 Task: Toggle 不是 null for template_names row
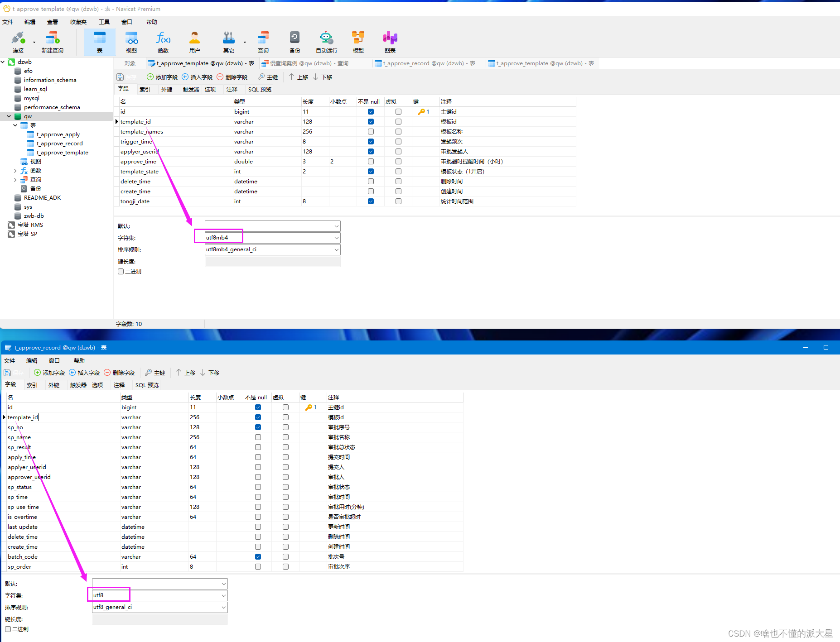[371, 132]
